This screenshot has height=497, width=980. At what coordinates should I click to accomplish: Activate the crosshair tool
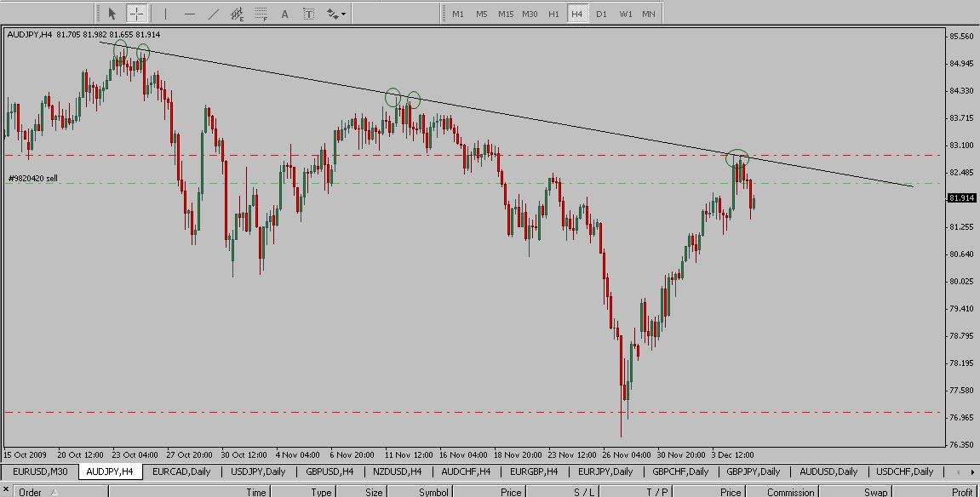coord(136,14)
